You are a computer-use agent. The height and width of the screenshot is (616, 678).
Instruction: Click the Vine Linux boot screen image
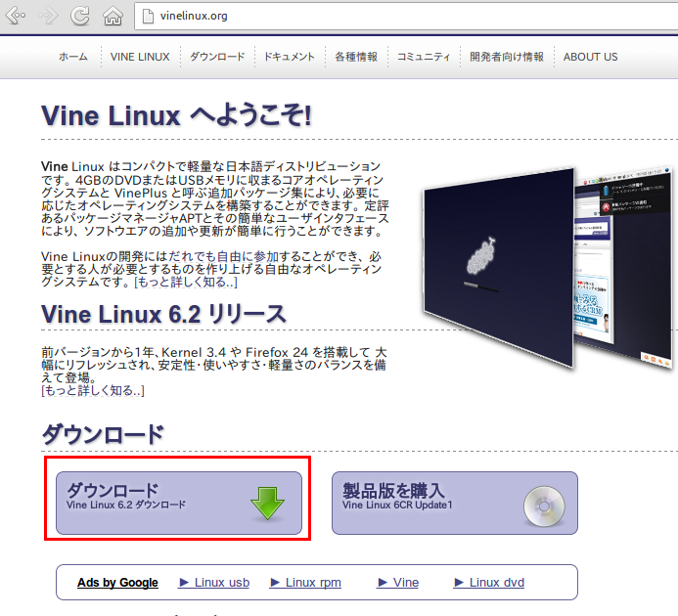(x=498, y=268)
